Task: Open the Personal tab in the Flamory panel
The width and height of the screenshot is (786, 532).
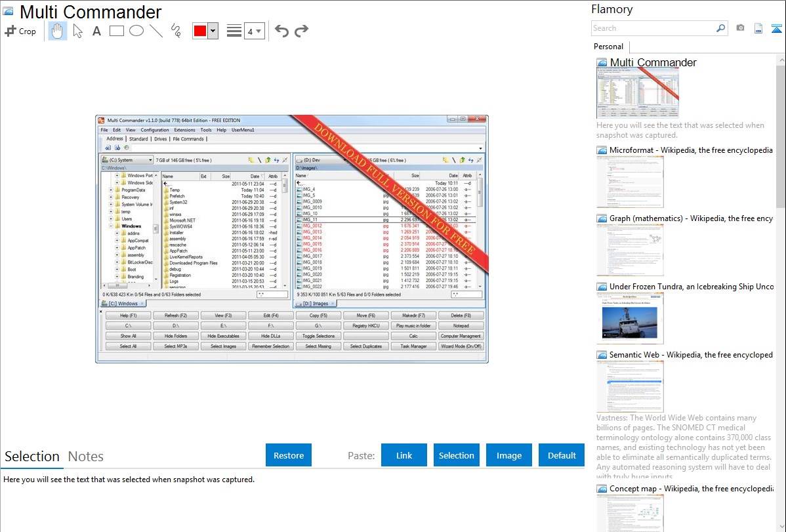Action: point(609,47)
